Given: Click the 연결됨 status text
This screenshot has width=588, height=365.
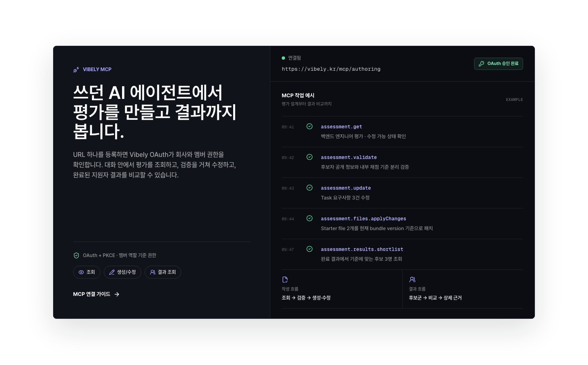Looking at the screenshot, I should pyautogui.click(x=294, y=58).
